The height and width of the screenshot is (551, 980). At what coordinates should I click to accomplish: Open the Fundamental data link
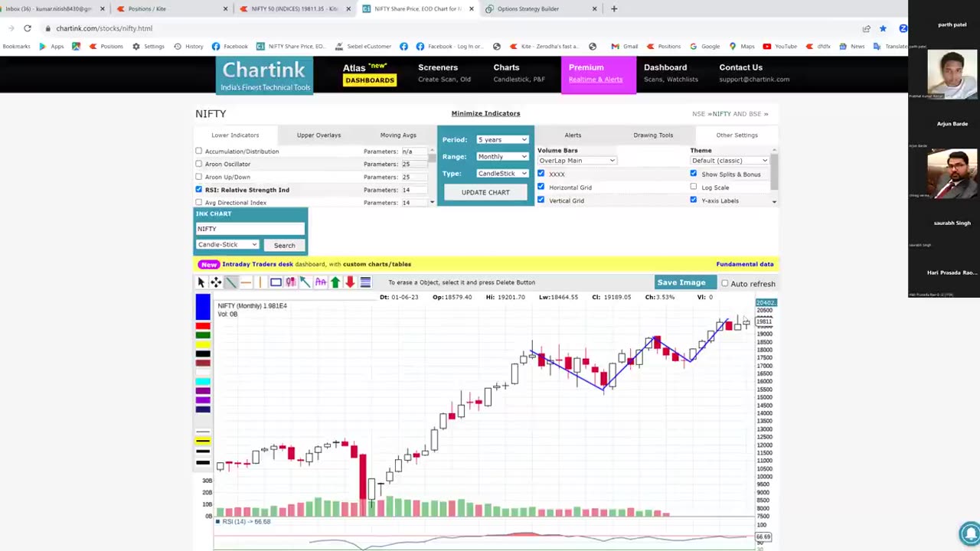(x=745, y=264)
